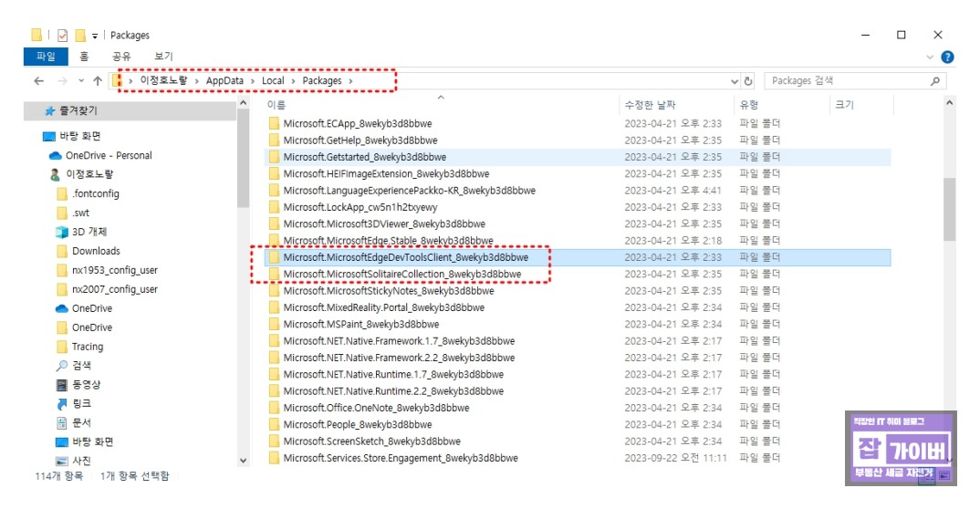Screen dimensions: 980x509
Task: Click the navigation pane scroll-up arrow
Action: (x=243, y=102)
